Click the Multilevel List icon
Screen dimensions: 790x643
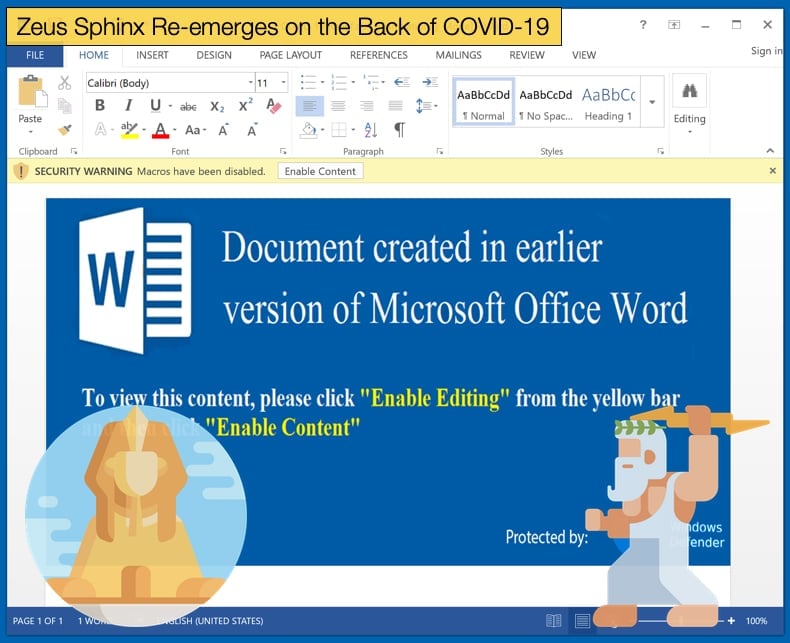tap(371, 82)
